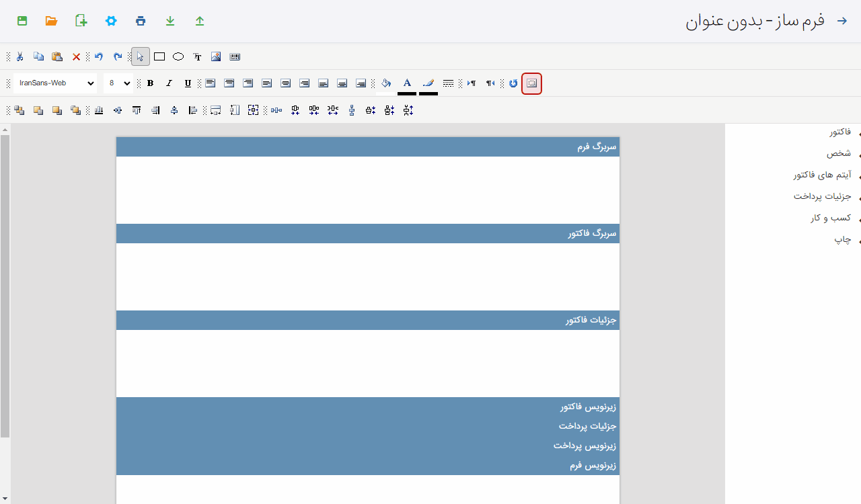Select the Ellipse shape tool

click(x=178, y=56)
